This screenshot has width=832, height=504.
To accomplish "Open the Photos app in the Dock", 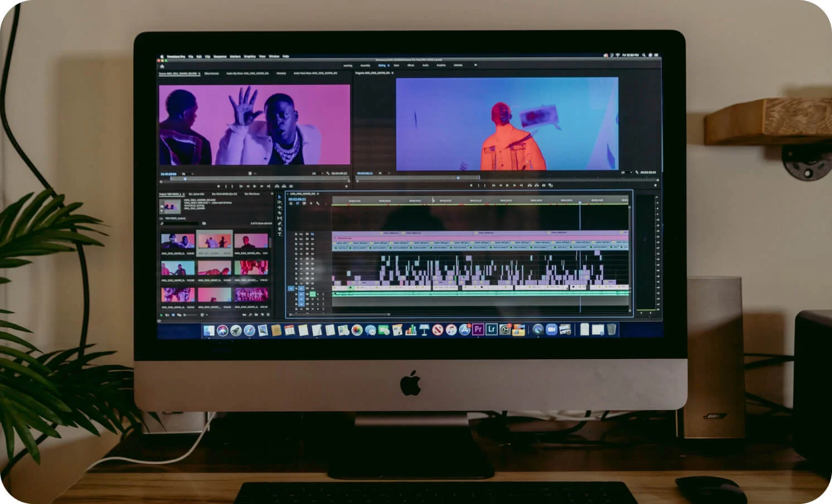I will (357, 330).
